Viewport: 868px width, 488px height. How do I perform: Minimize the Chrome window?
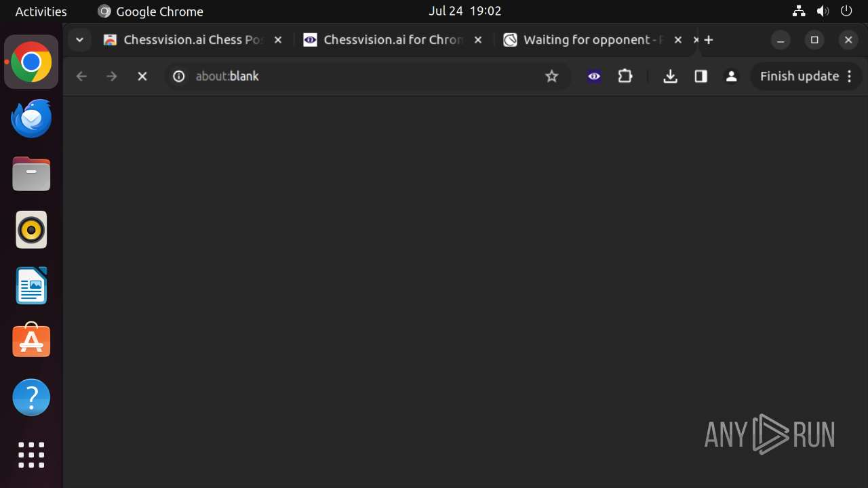[x=781, y=40]
